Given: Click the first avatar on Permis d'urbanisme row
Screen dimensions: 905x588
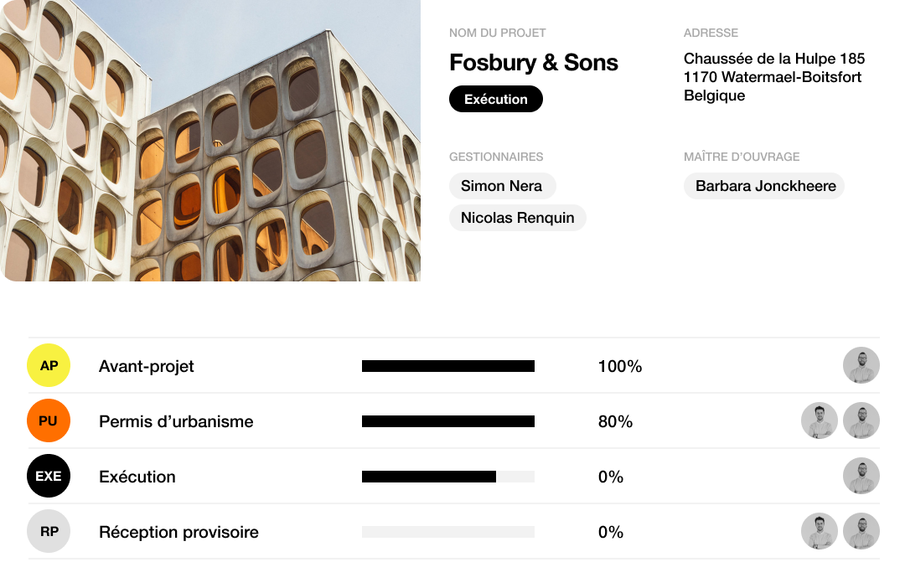Looking at the screenshot, I should (819, 420).
